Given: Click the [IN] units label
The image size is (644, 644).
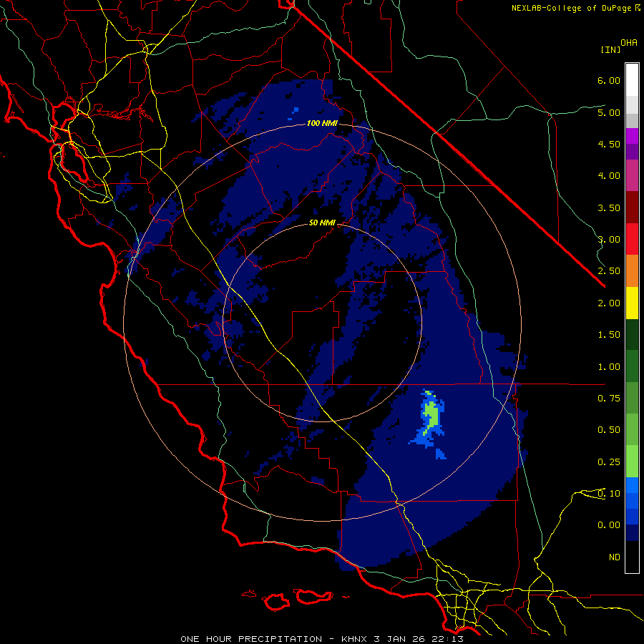Looking at the screenshot, I should tap(611, 49).
